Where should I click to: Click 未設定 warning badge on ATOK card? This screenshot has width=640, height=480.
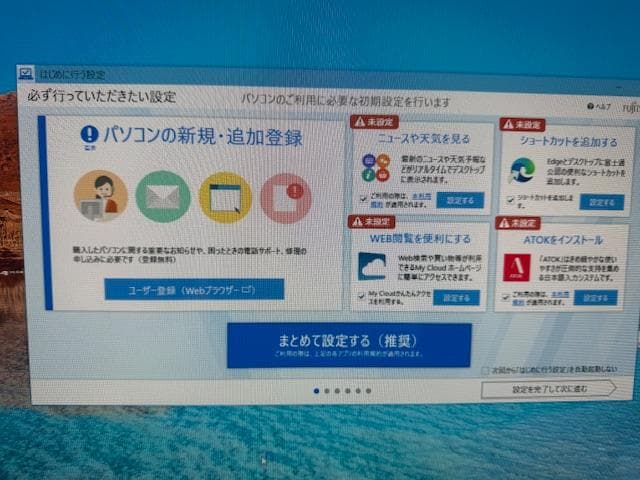[518, 223]
